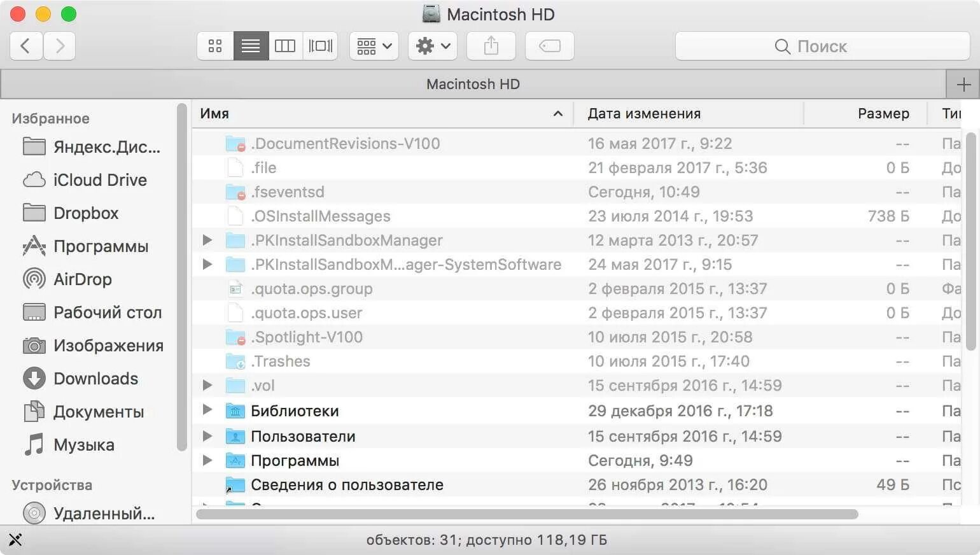Screen dimensions: 980x555
Task: Select .OSInstallMessages file row
Action: pos(578,216)
